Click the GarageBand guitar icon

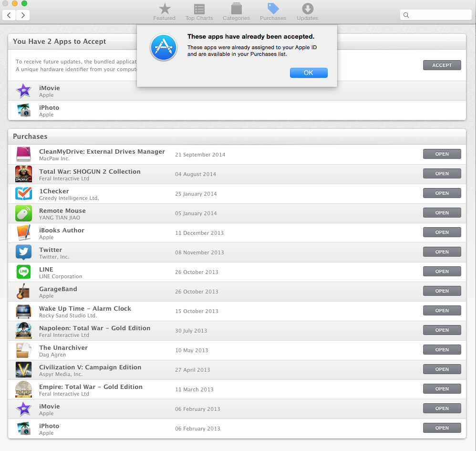[23, 291]
